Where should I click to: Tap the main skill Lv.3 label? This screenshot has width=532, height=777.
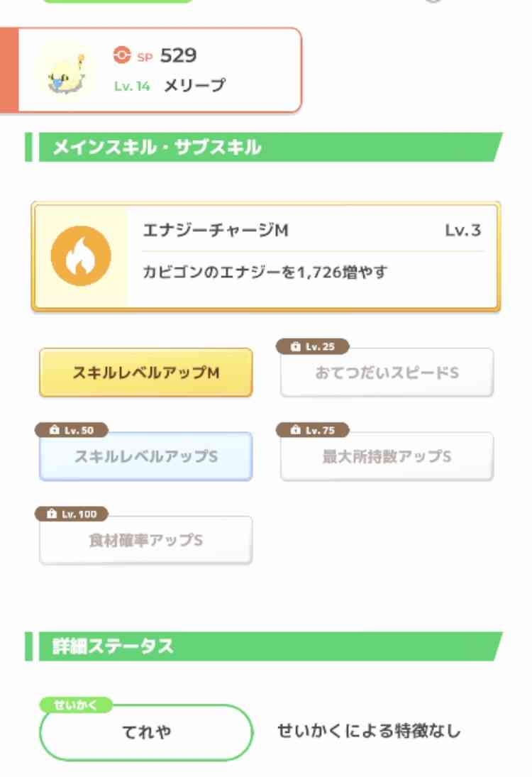coord(462,231)
